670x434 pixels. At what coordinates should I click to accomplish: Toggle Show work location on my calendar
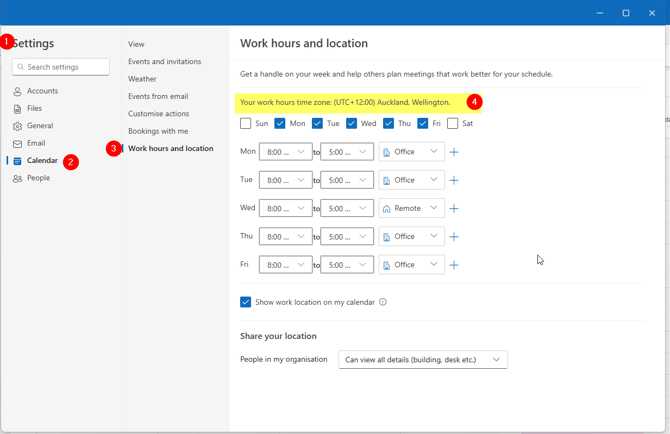pos(246,302)
